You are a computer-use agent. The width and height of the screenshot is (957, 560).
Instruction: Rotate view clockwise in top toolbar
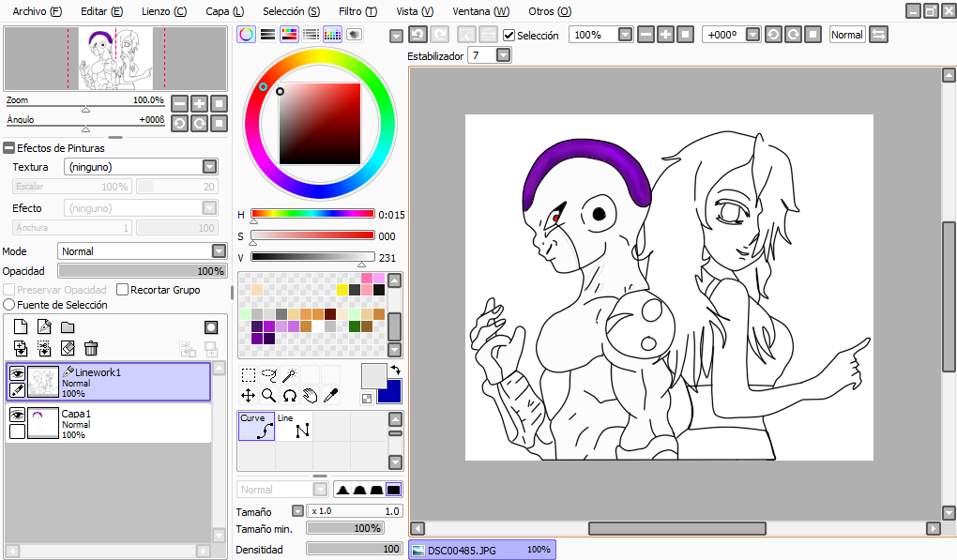pos(793,35)
